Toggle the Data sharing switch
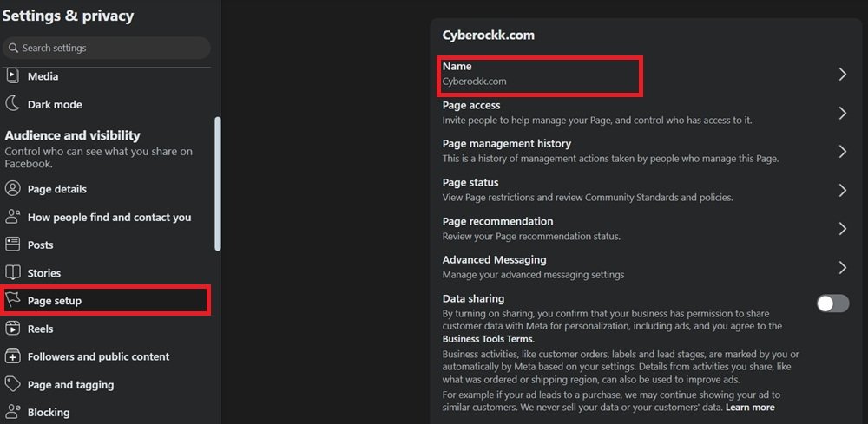This screenshot has height=424, width=868. click(x=832, y=303)
